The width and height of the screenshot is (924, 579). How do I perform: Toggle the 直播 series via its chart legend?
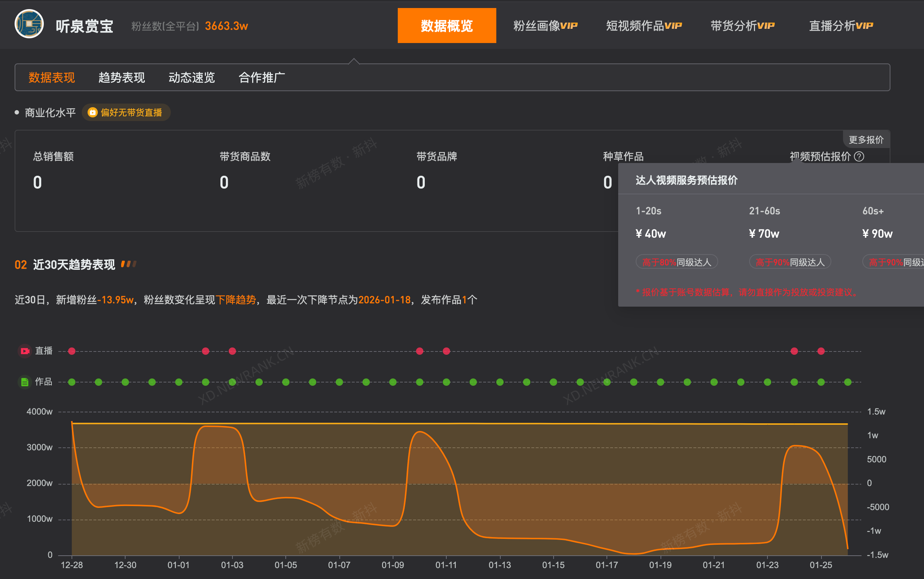click(37, 351)
